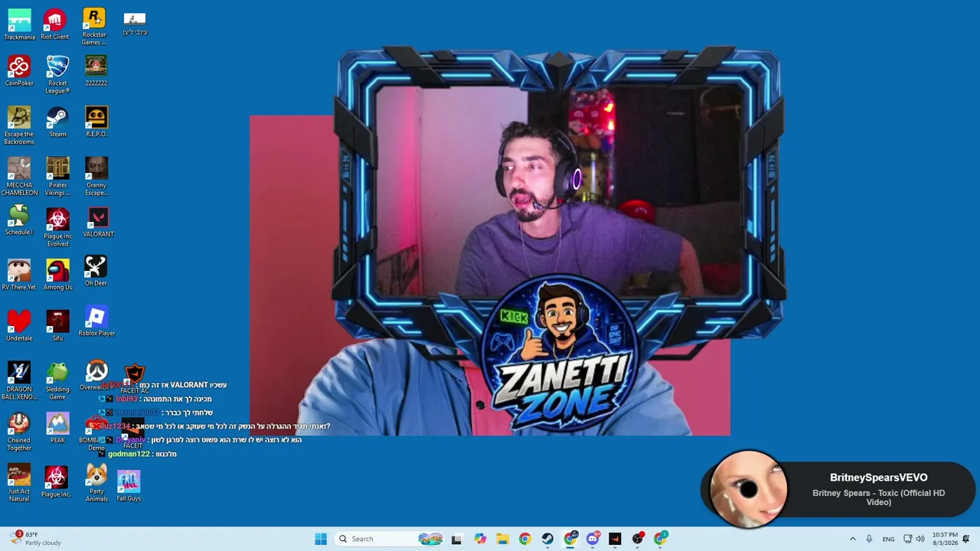Click the Toxic song thumbnail in the widget
This screenshot has width=980, height=551.
[748, 489]
